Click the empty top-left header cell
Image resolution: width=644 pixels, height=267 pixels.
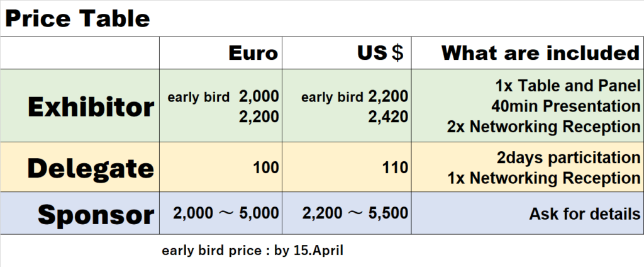point(80,54)
